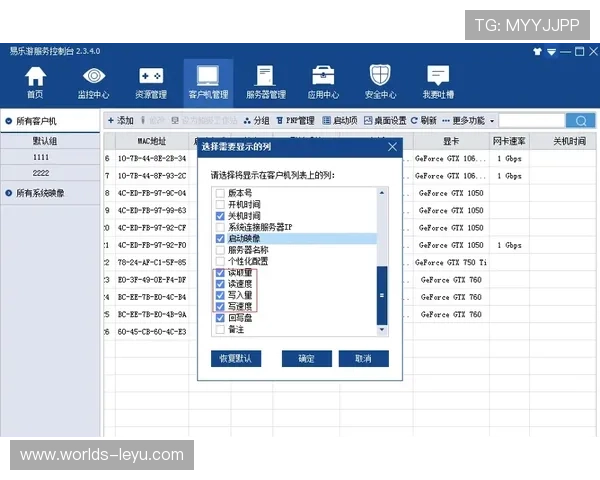Open 启动项 toolbar item
The image size is (600, 480).
coord(340,121)
